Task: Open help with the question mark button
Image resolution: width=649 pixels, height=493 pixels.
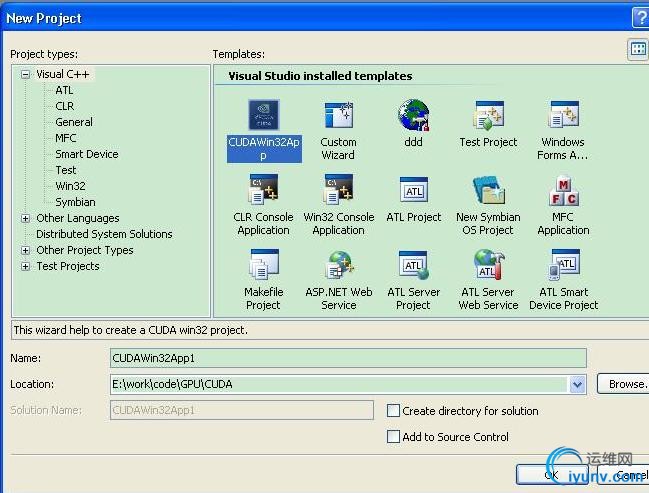Action: (x=641, y=18)
